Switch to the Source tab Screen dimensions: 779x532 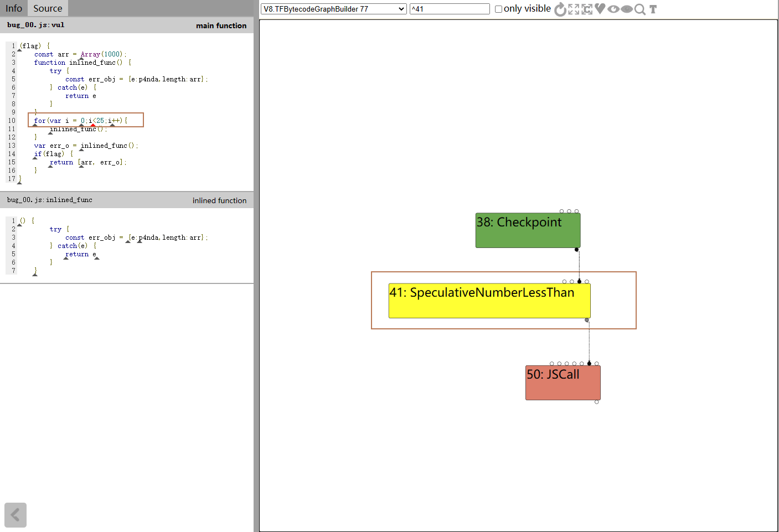click(48, 8)
